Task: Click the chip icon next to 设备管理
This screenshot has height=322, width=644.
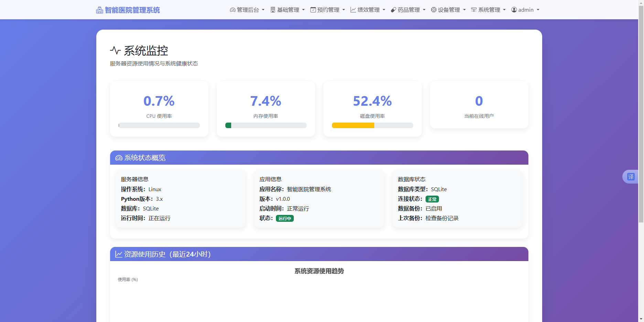Action: coord(433,10)
